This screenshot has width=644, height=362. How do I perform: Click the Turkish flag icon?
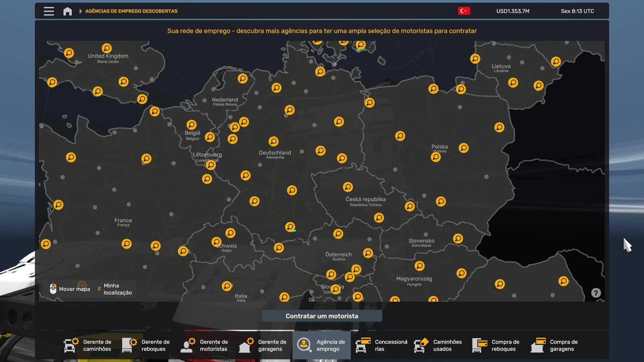click(464, 11)
